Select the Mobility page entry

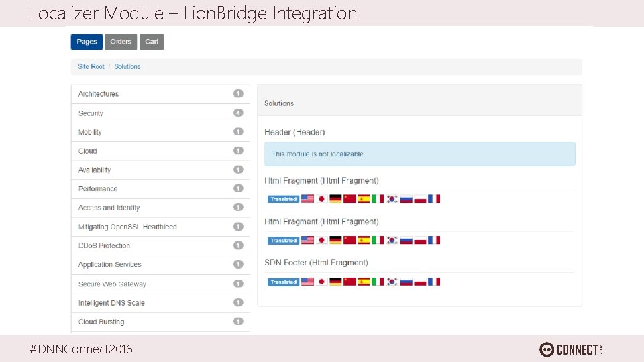click(160, 132)
